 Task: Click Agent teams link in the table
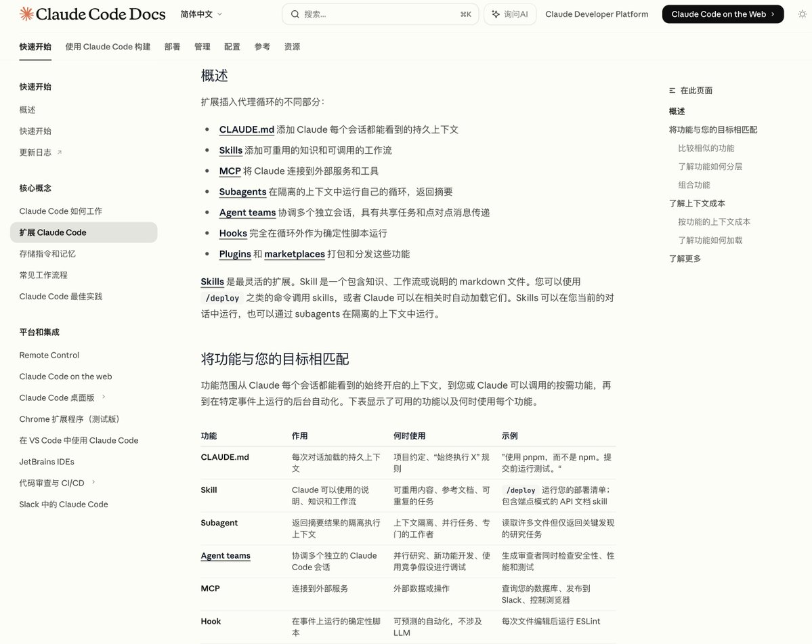(226, 555)
